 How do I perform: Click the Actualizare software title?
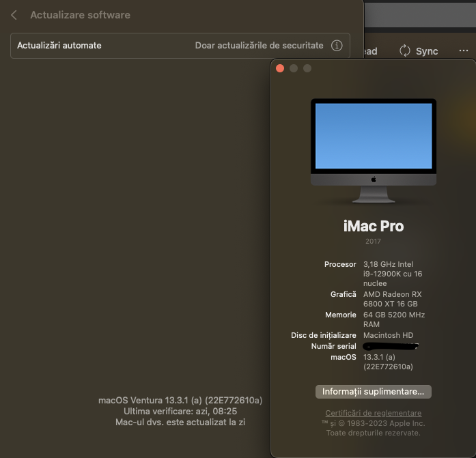80,15
